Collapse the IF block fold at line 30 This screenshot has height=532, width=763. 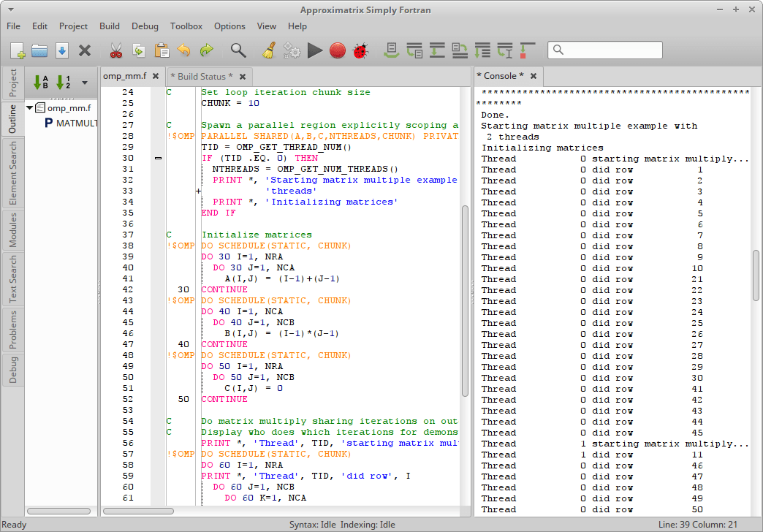coord(158,158)
